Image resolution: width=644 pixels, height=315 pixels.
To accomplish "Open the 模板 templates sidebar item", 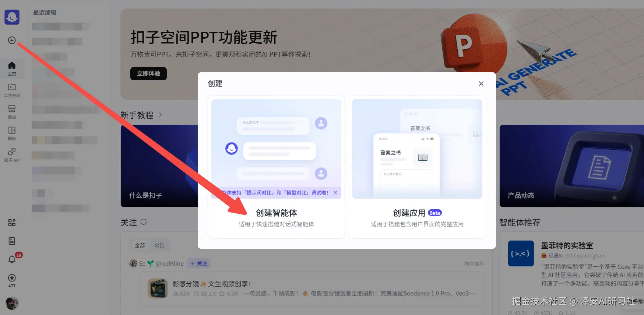I will [12, 133].
